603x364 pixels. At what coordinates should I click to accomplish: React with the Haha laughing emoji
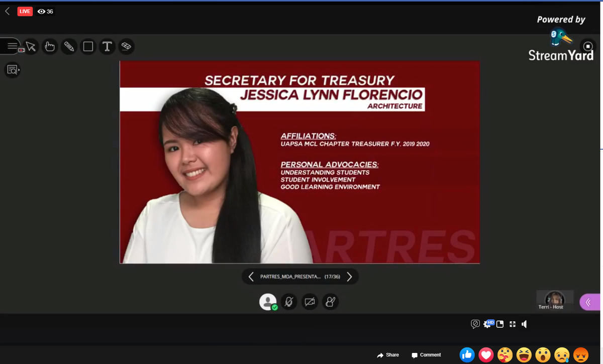pyautogui.click(x=524, y=355)
